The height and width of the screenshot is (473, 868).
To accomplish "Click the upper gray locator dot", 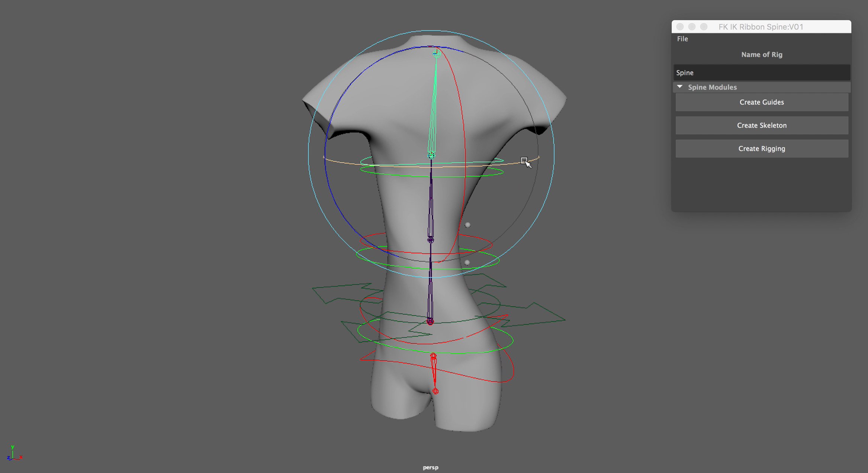I will 467,225.
